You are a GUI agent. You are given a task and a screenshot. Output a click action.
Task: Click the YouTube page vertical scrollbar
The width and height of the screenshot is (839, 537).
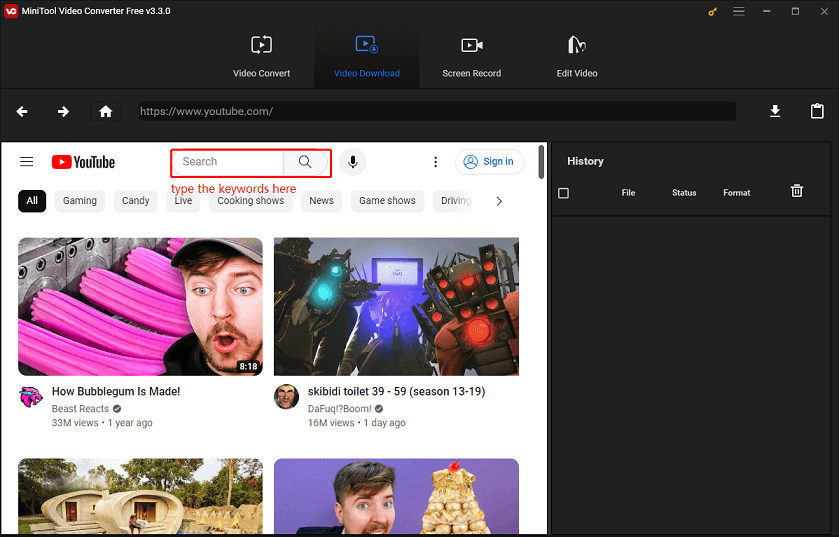pyautogui.click(x=541, y=162)
